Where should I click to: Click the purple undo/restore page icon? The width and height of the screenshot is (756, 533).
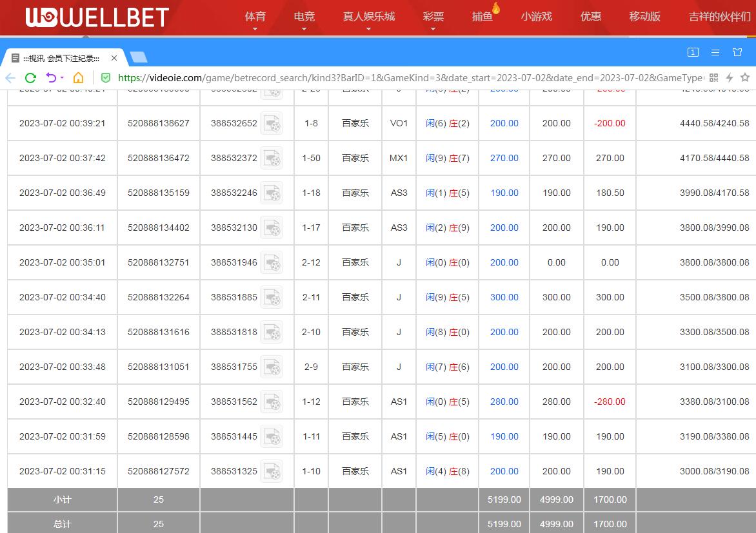tap(51, 78)
